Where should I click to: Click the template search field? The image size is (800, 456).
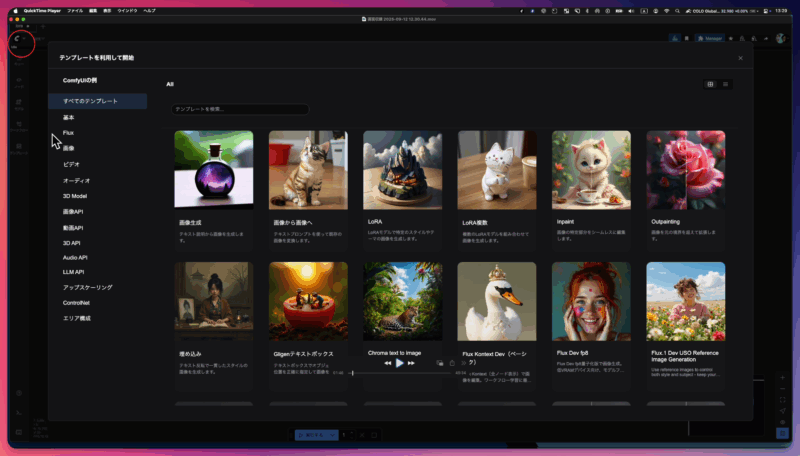tap(238, 108)
